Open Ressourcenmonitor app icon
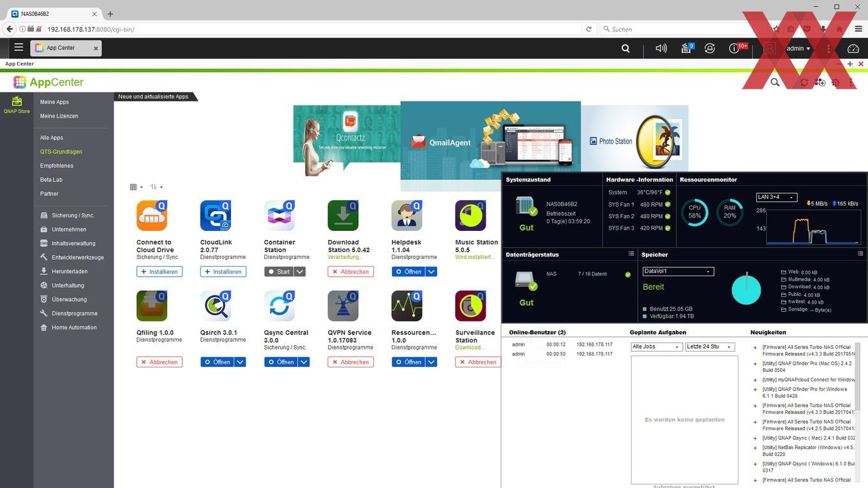The height and width of the screenshot is (488, 868). pyautogui.click(x=407, y=306)
